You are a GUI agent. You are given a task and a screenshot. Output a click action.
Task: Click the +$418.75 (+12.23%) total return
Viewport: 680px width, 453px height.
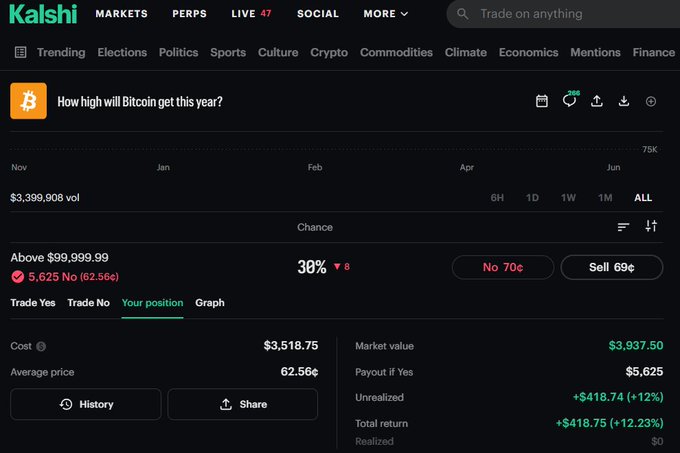(609, 423)
